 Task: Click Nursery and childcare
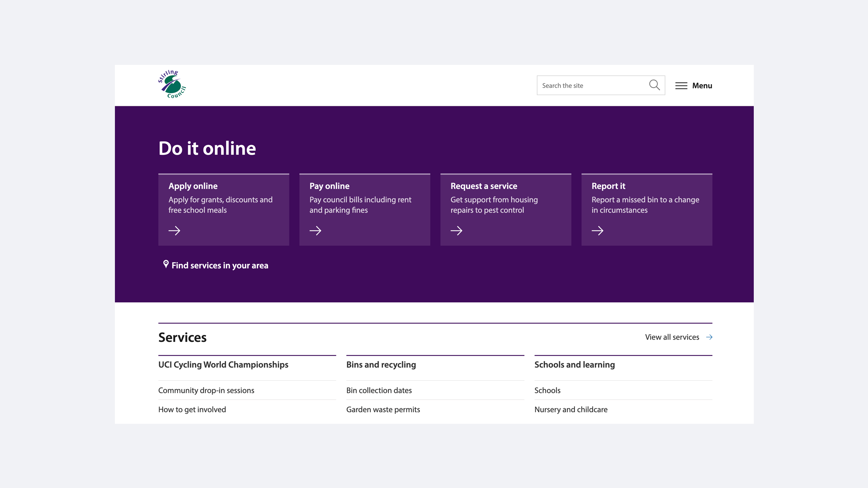571,410
